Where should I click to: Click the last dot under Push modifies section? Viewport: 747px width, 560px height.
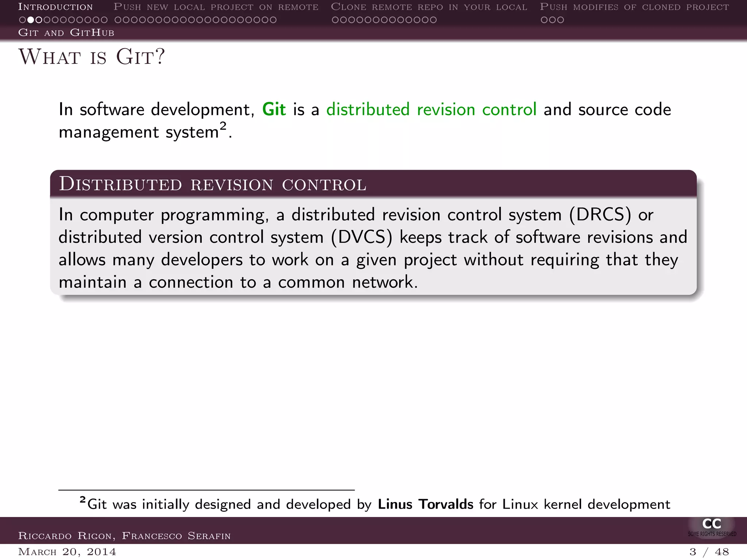(x=560, y=20)
